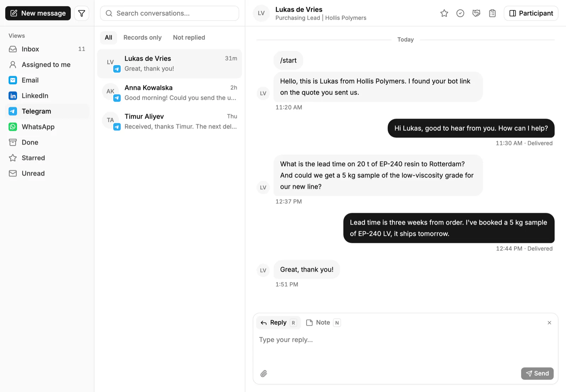Open the Unread view

(47, 174)
